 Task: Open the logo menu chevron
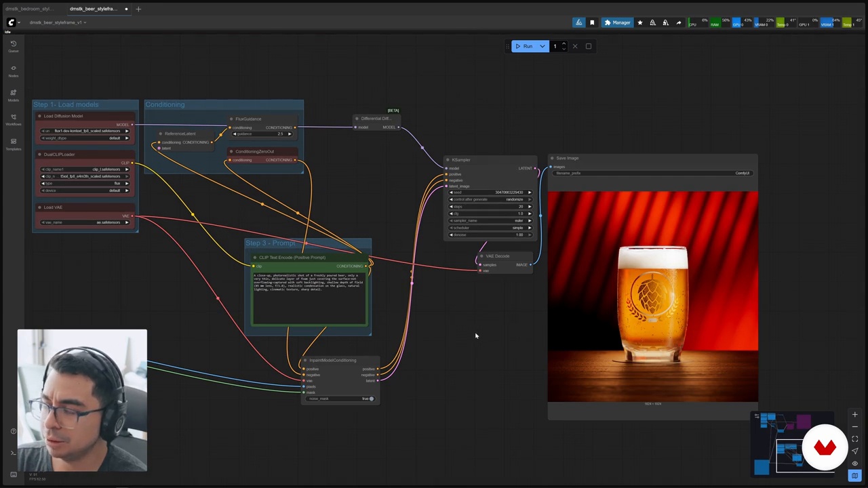19,22
